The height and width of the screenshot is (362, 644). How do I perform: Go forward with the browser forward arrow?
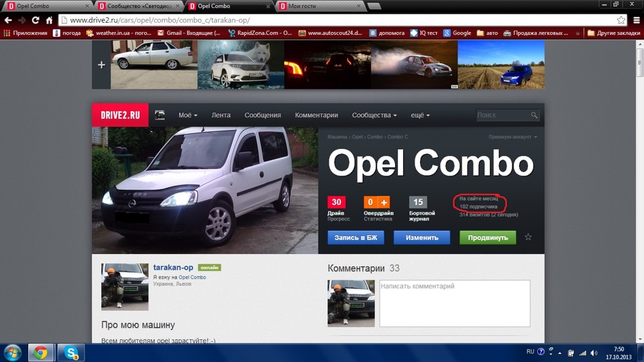coord(21,20)
